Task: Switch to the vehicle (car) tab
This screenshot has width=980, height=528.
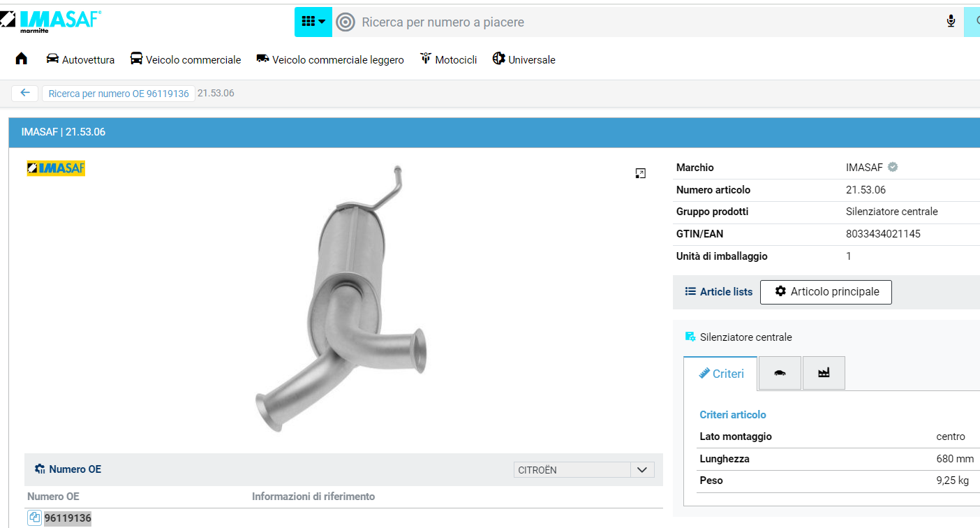Action: (x=780, y=373)
